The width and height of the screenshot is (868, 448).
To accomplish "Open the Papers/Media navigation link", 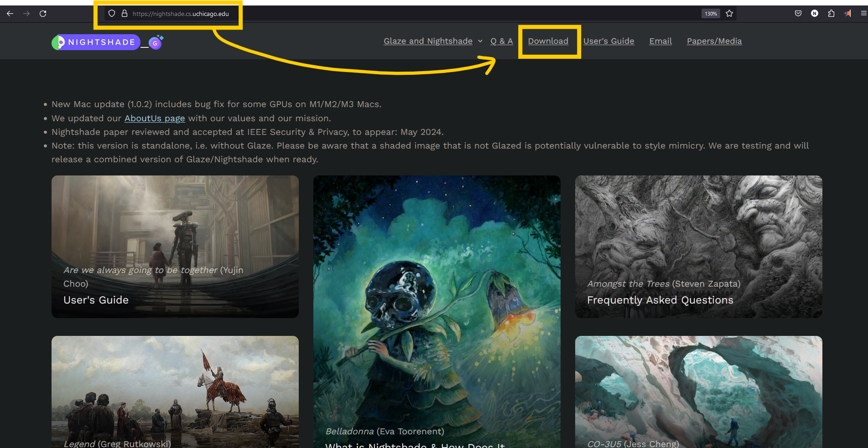I will 714,41.
